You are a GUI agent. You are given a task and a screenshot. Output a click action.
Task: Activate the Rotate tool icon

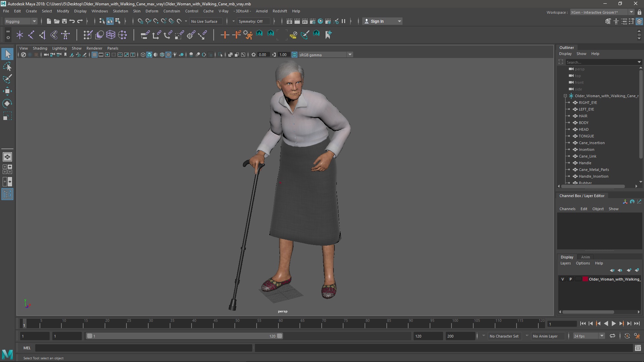click(7, 104)
